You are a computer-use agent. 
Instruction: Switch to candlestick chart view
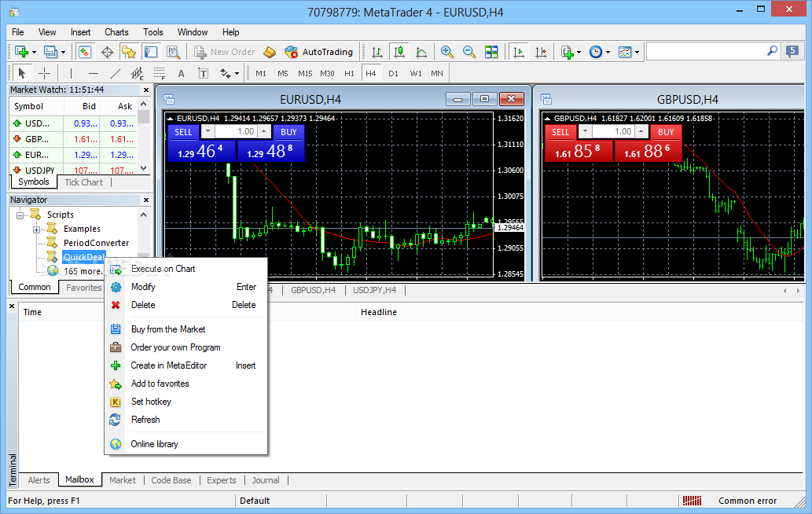click(399, 52)
